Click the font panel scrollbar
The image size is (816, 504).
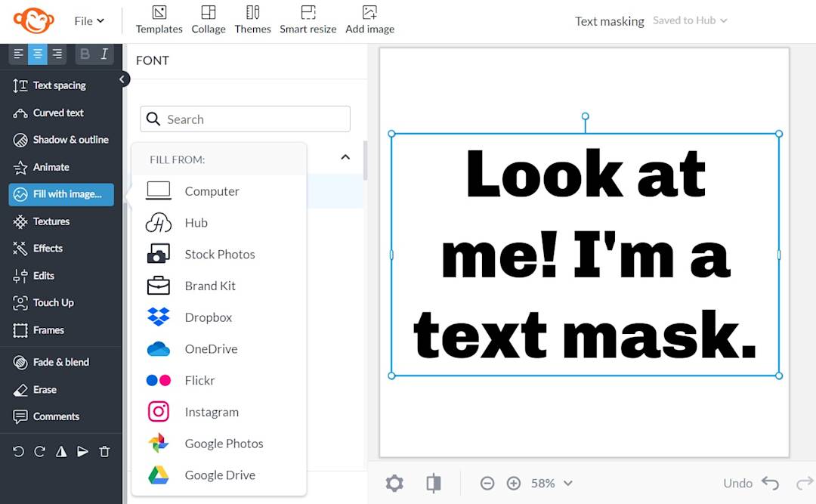point(366,161)
